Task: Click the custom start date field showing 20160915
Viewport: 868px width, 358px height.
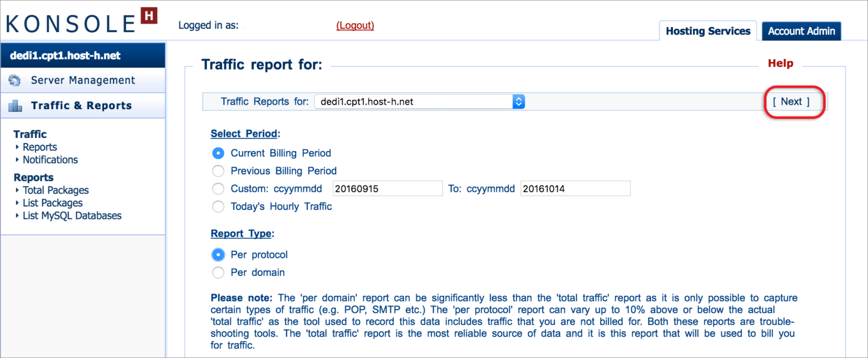Action: 387,188
